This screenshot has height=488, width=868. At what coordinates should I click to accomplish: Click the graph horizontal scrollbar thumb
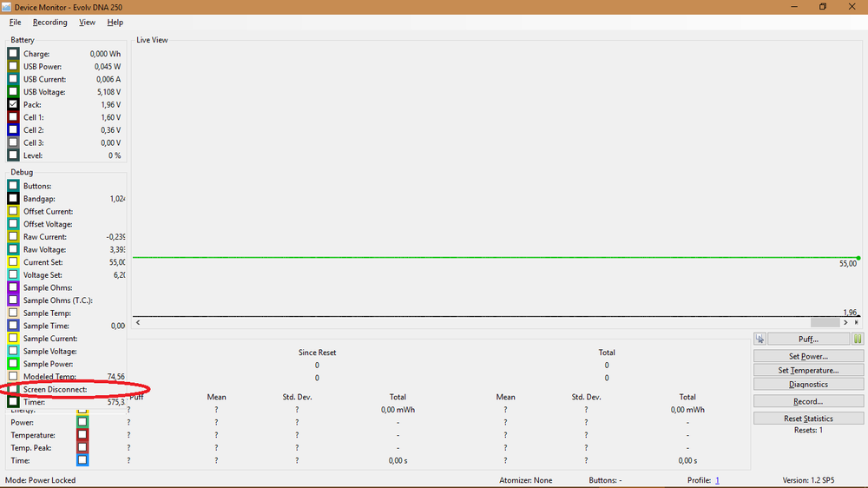tap(825, 322)
